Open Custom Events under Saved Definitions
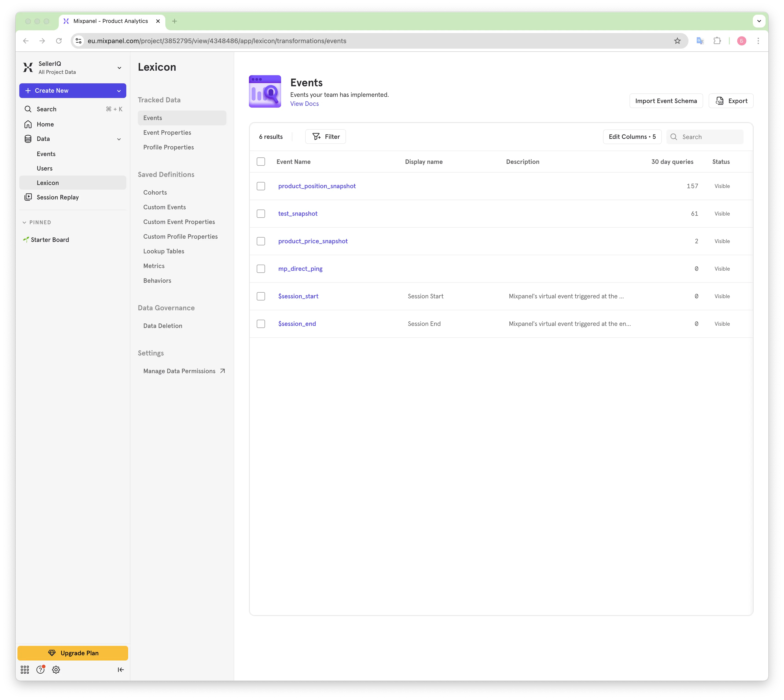The width and height of the screenshot is (784, 700). pos(164,207)
